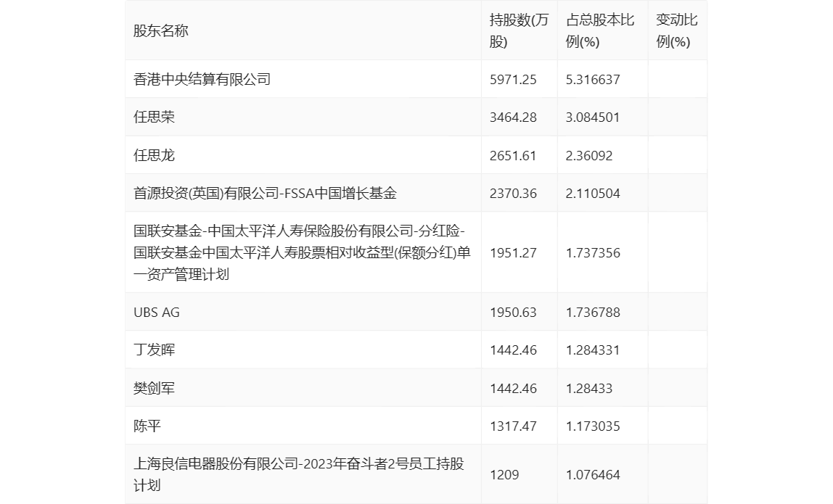Click the percentage 1.173035

tap(593, 426)
